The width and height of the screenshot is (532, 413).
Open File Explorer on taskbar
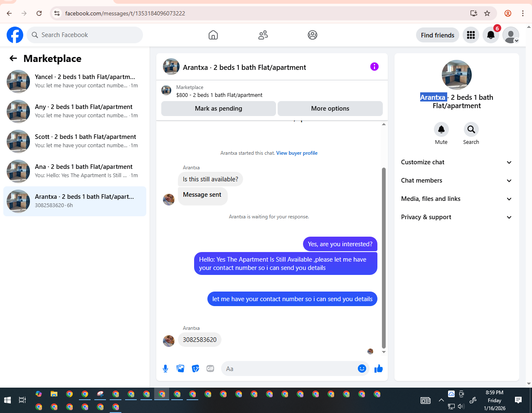[x=54, y=394]
